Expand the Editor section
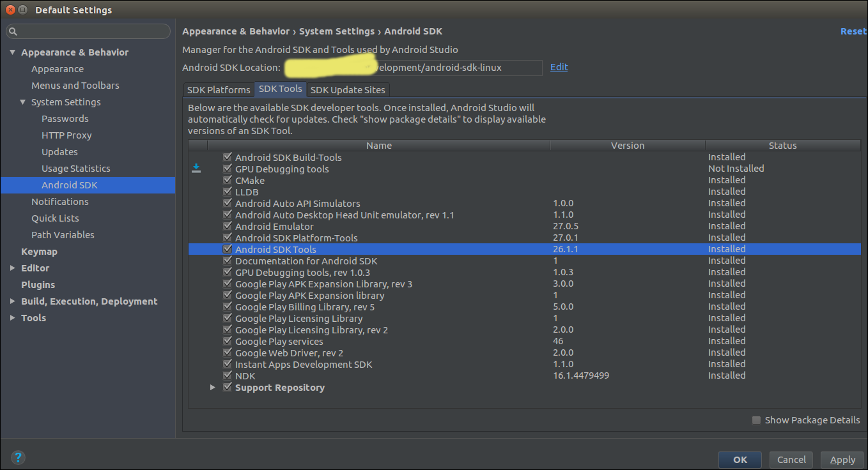This screenshot has width=868, height=470. (x=12, y=268)
